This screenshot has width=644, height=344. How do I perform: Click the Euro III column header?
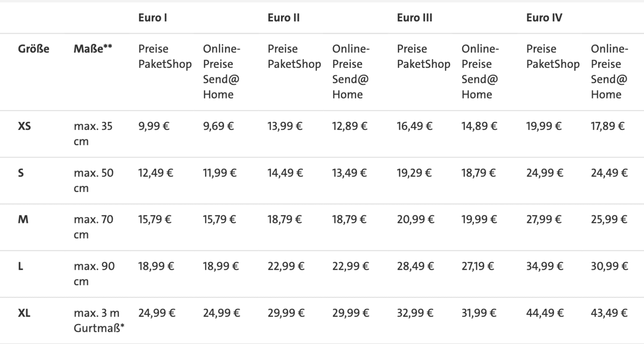[414, 18]
